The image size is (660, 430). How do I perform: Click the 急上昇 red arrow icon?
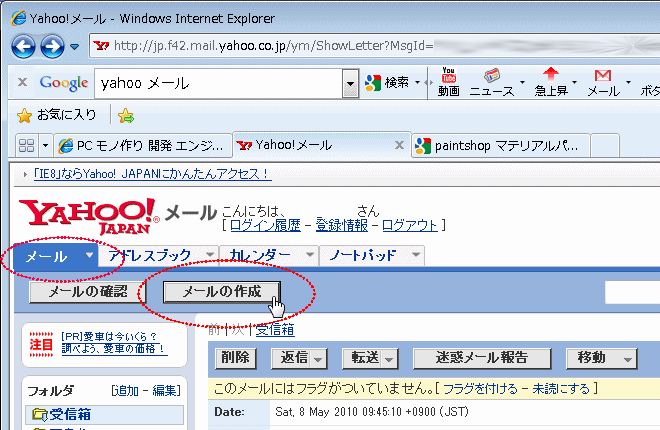click(550, 77)
